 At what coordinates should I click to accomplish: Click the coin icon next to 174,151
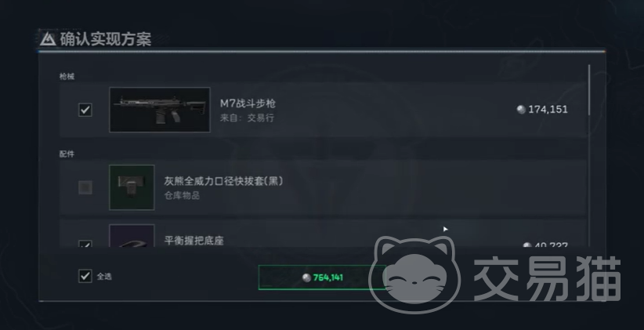pos(521,109)
